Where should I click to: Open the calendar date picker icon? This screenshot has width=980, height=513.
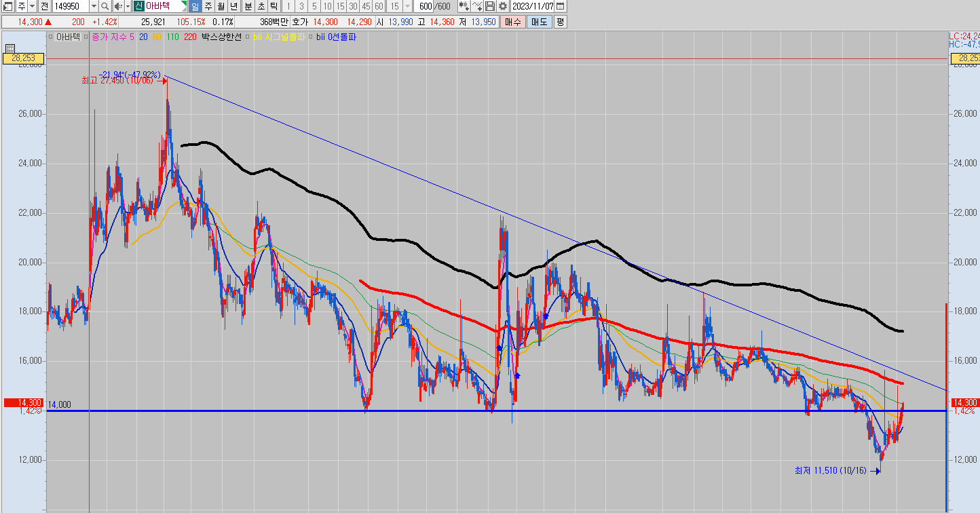pos(560,6)
